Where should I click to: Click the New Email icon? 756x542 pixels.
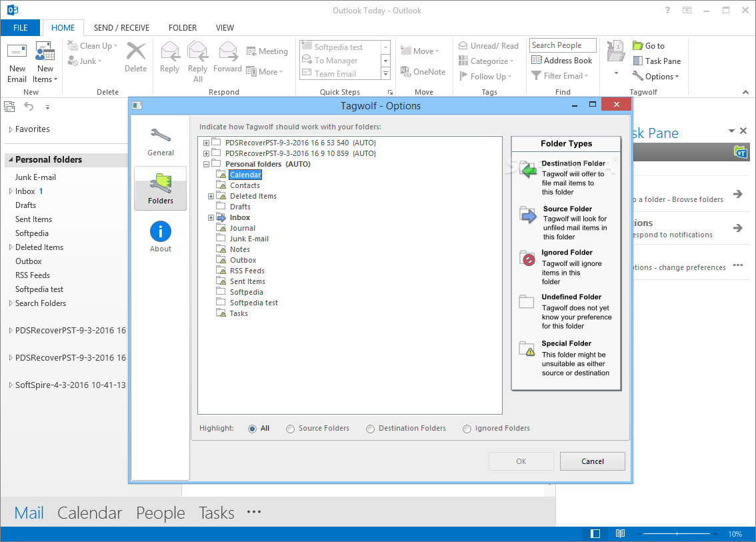pos(17,52)
